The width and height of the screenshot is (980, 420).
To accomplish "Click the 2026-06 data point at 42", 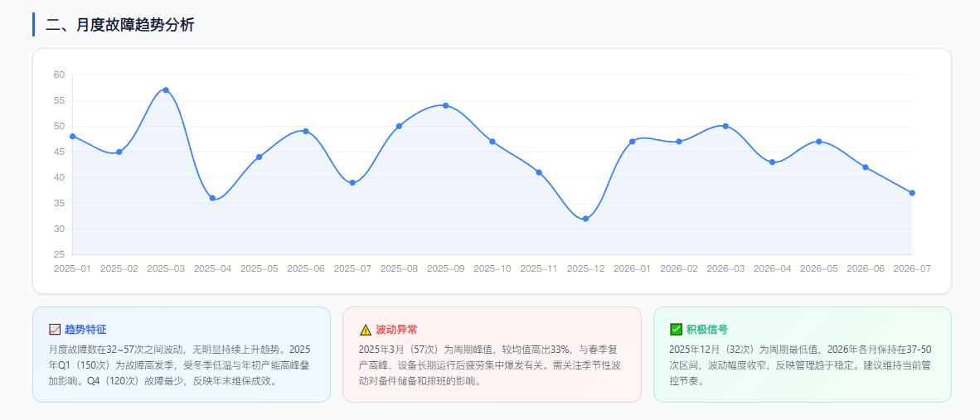I will [x=866, y=167].
